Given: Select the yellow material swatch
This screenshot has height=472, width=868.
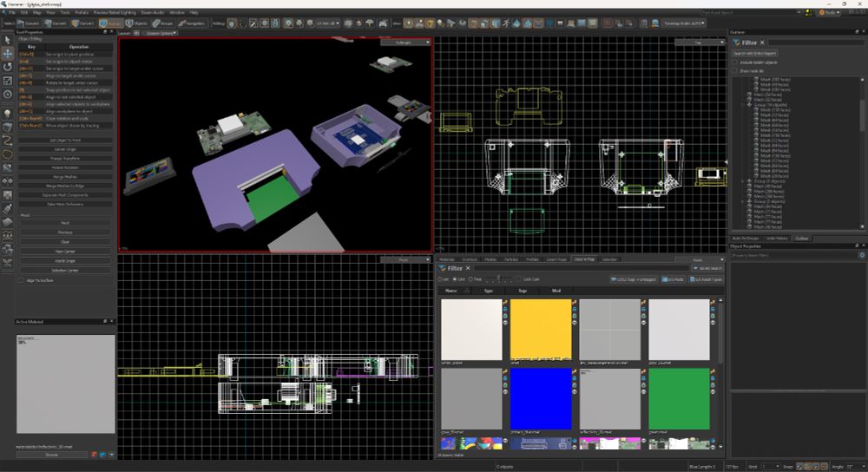Looking at the screenshot, I should click(541, 330).
